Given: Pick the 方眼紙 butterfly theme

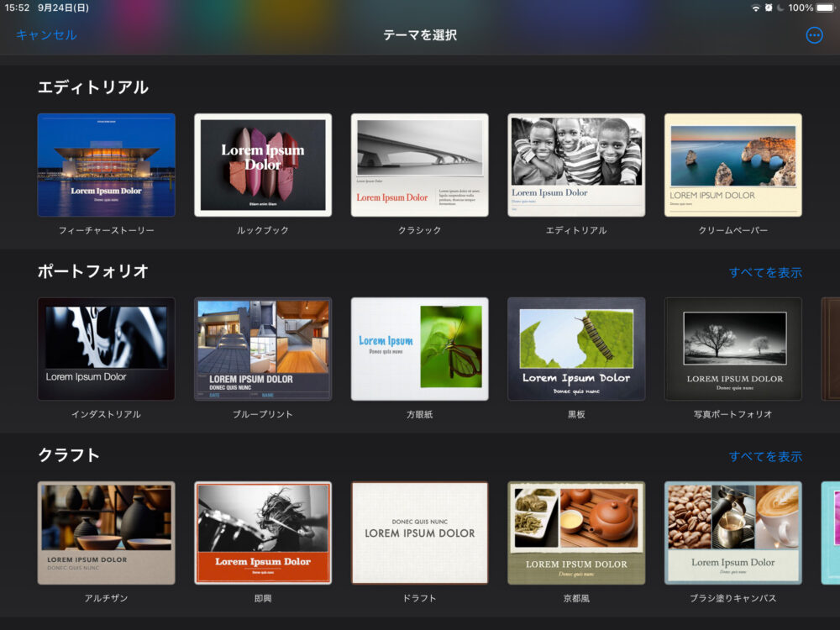Looking at the screenshot, I should coord(420,349).
